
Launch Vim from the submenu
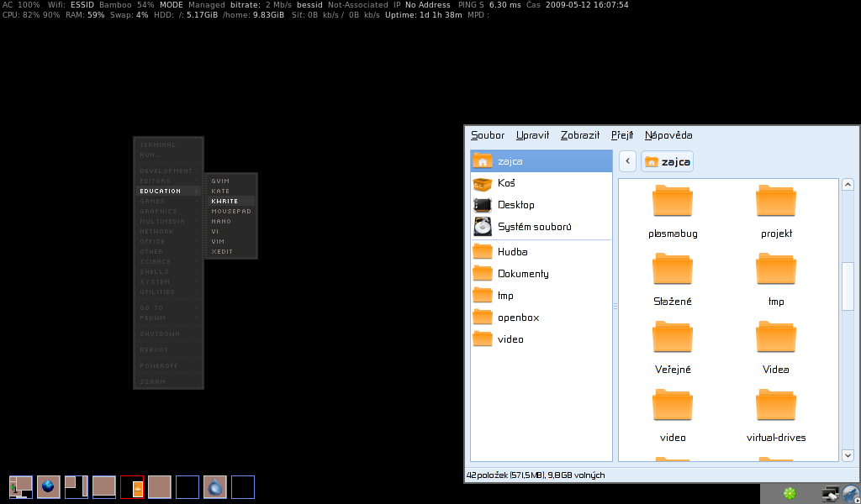coord(231,241)
